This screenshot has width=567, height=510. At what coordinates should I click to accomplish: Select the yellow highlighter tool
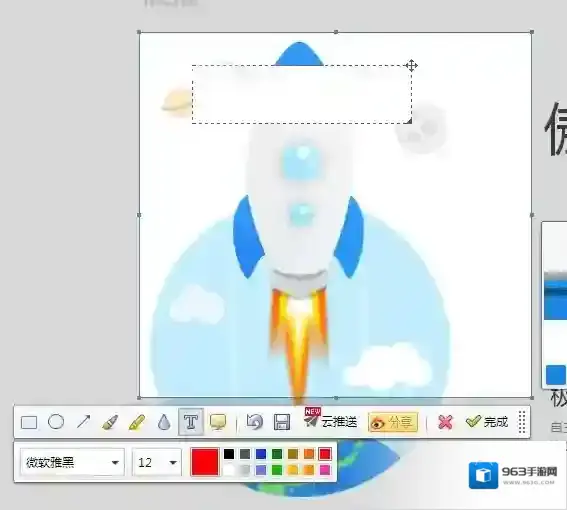(x=137, y=422)
